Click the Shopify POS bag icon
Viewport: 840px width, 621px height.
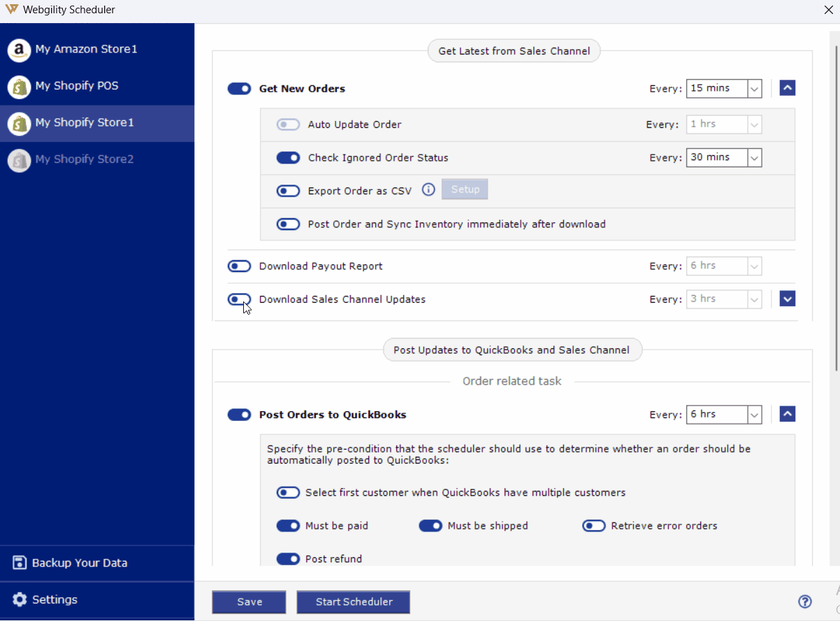[19, 87]
